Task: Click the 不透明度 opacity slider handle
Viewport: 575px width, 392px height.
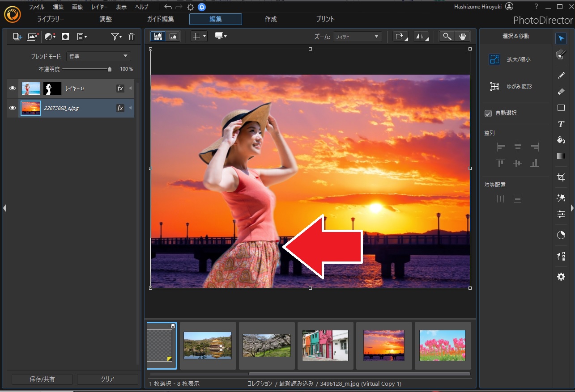Action: (x=110, y=69)
